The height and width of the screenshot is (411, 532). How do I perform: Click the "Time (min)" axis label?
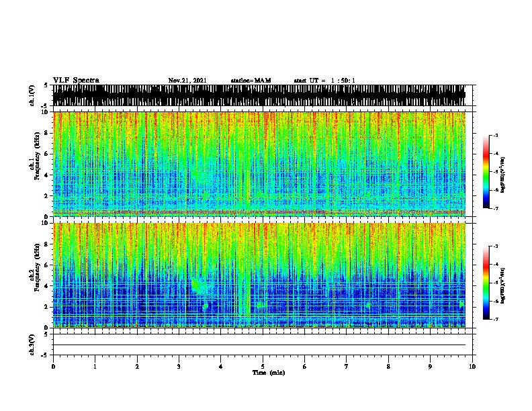click(269, 373)
